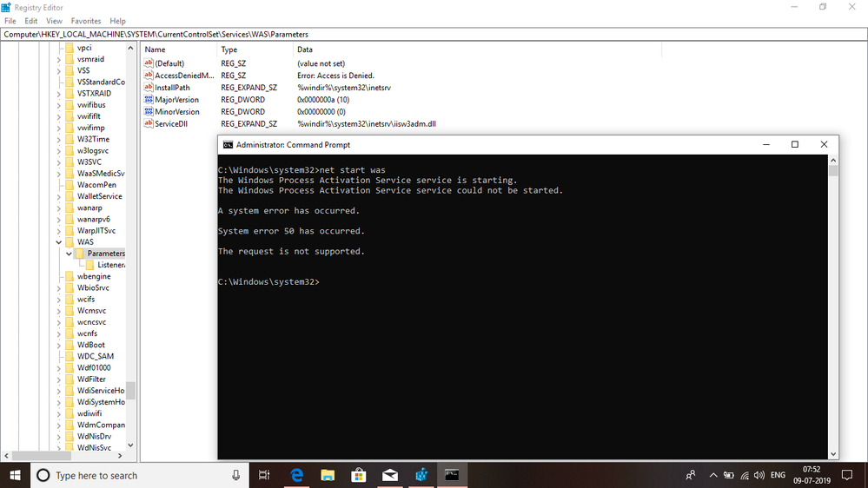Select the InstallPath registry value icon
868x488 pixels.
[x=149, y=88]
